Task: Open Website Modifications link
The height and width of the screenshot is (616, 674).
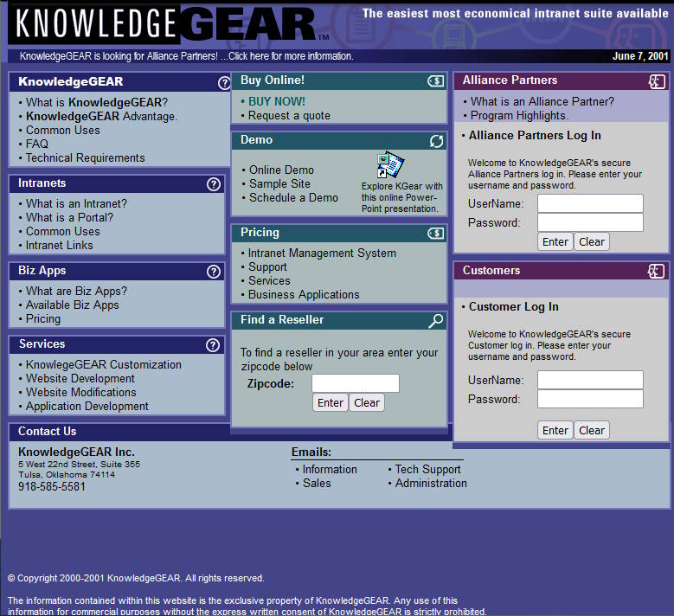Action: tap(80, 392)
